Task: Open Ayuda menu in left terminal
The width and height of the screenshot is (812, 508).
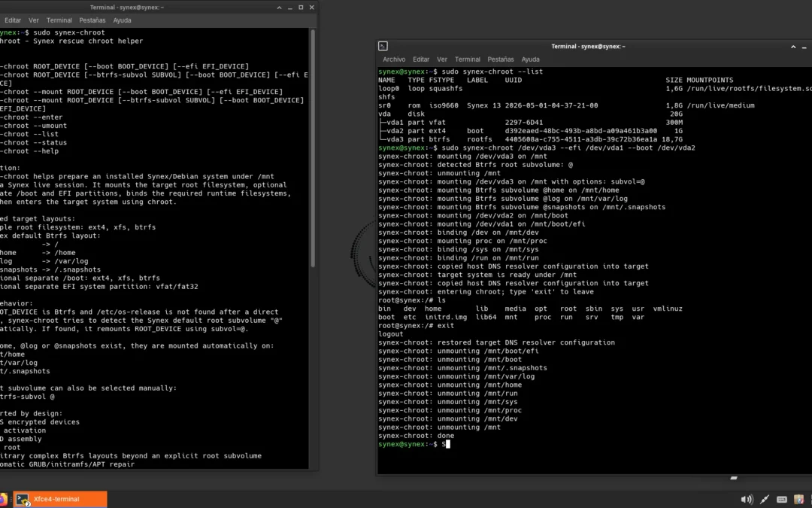Action: point(123,20)
